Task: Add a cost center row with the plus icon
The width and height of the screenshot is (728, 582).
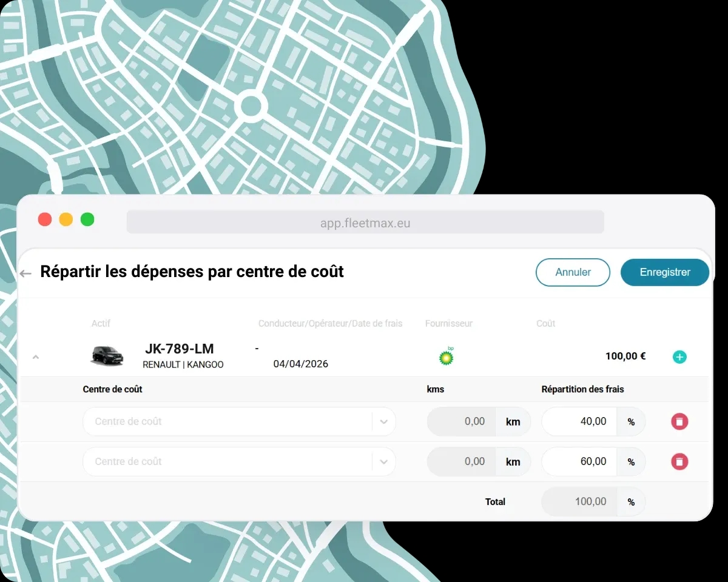Action: 679,357
